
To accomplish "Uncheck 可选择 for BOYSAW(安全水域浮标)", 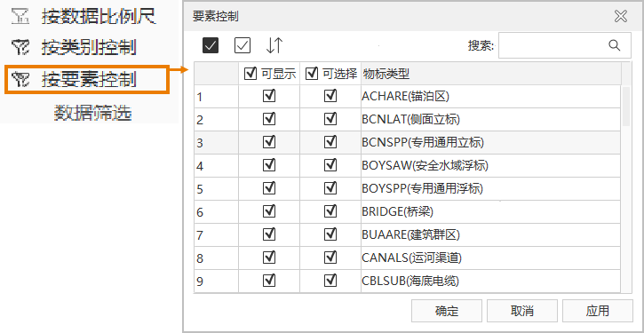I will [330, 165].
